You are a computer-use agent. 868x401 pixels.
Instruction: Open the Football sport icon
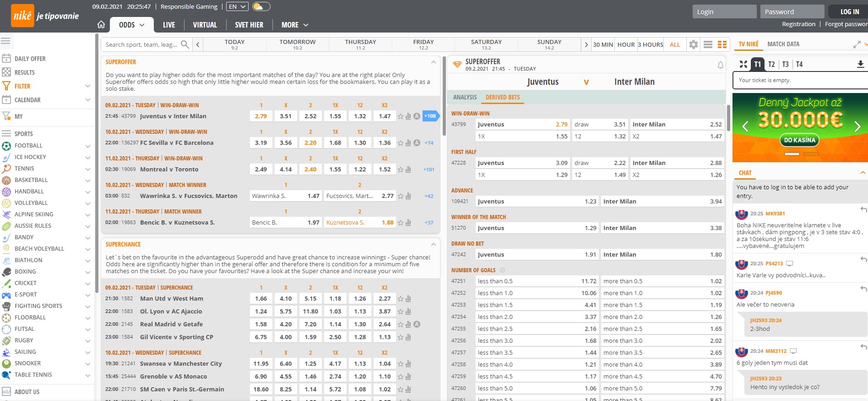click(x=6, y=146)
